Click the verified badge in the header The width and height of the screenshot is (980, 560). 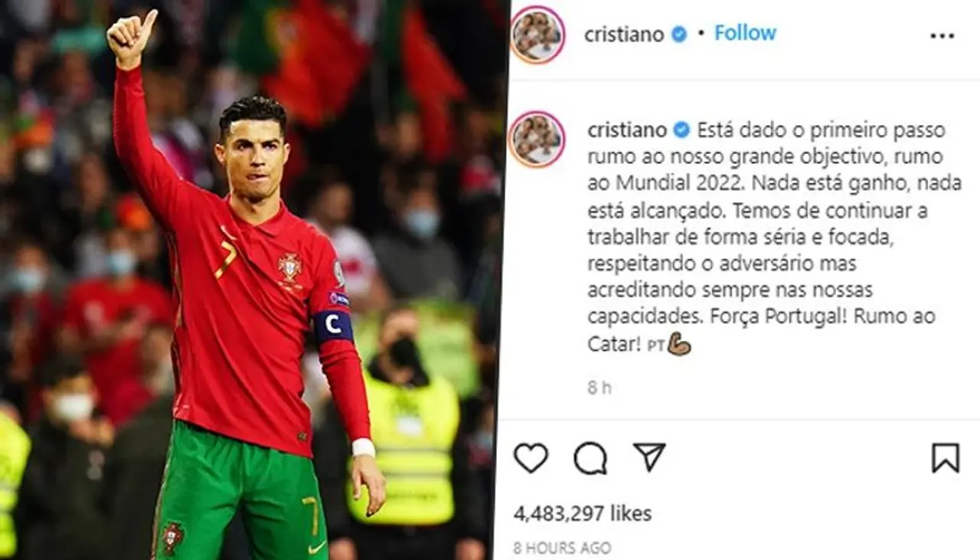[678, 34]
